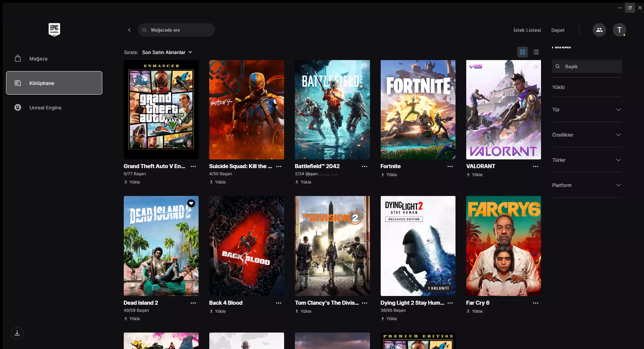Open the downloads icon at bottom left

[x=17, y=333]
